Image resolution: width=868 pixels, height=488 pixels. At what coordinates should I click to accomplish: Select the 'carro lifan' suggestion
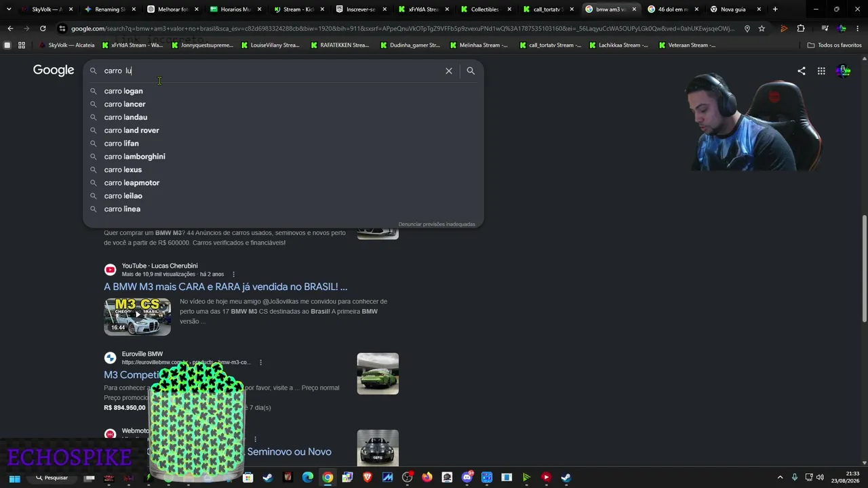pos(283,144)
